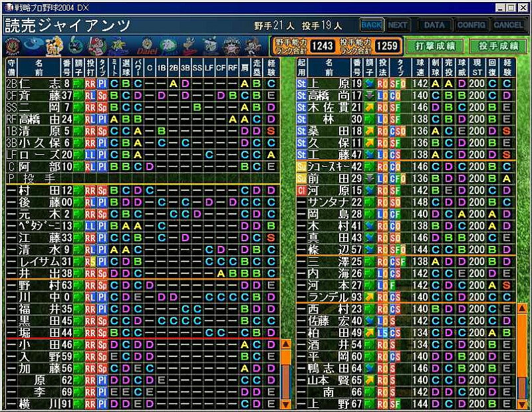Select bench player レイサム number 31
Viewport: 532px width, 412px height.
pos(142,262)
